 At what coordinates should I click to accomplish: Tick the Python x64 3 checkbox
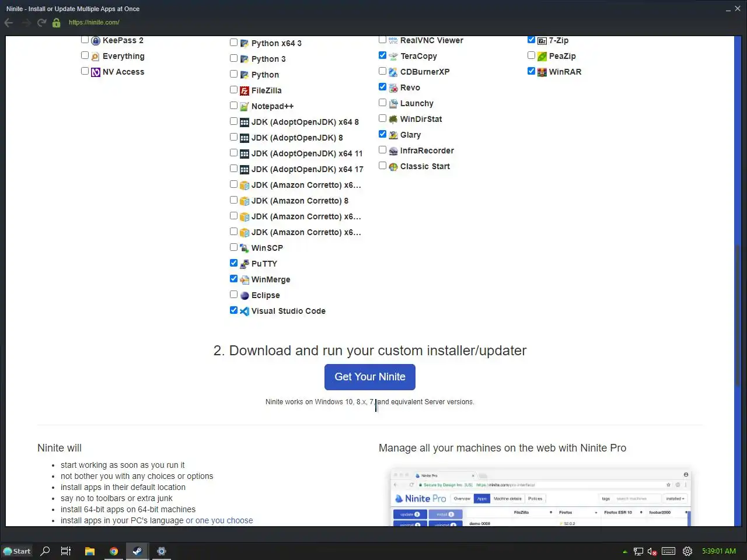233,43
